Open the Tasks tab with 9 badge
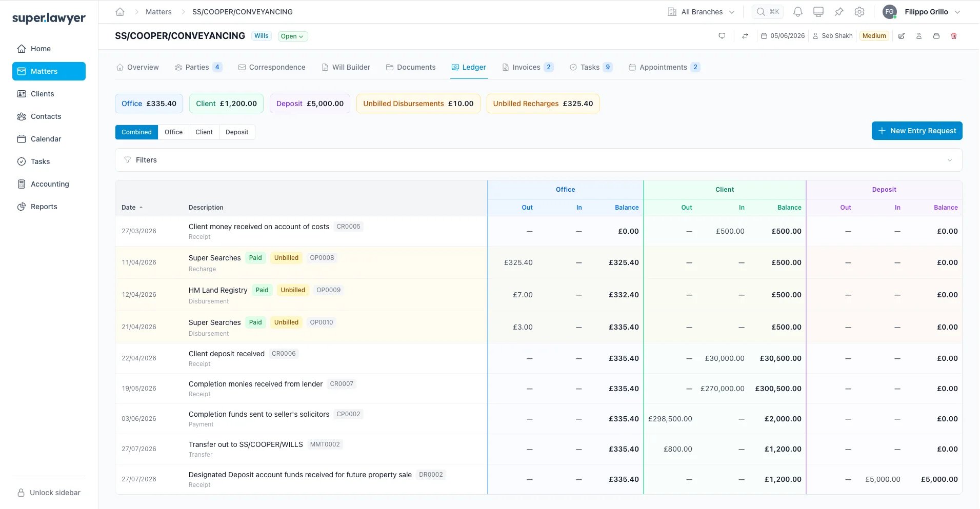Image resolution: width=980 pixels, height=509 pixels. [x=591, y=67]
